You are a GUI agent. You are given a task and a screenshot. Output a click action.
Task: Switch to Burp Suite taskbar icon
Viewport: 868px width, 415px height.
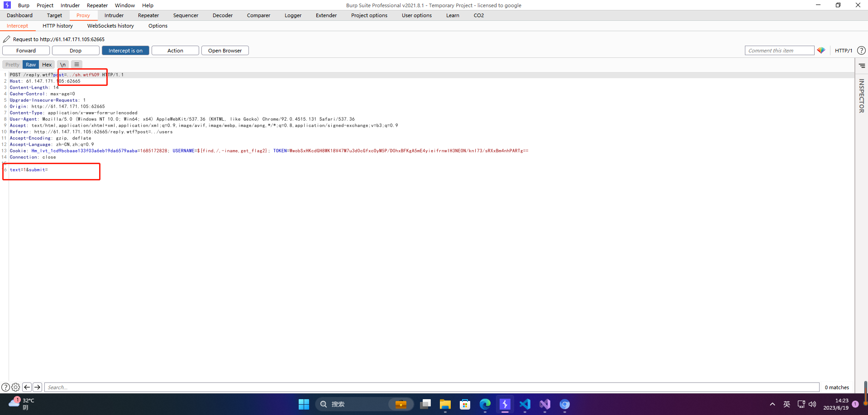[505, 404]
